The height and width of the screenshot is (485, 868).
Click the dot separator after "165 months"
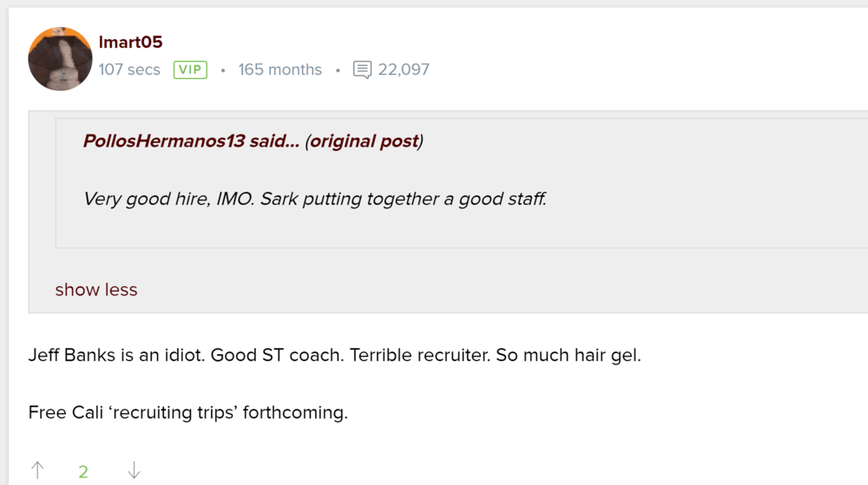338,70
